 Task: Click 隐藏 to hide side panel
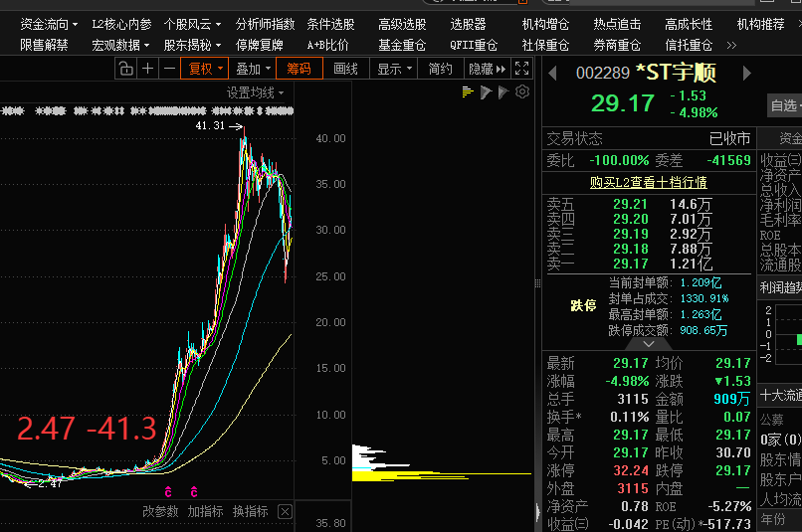[487, 69]
